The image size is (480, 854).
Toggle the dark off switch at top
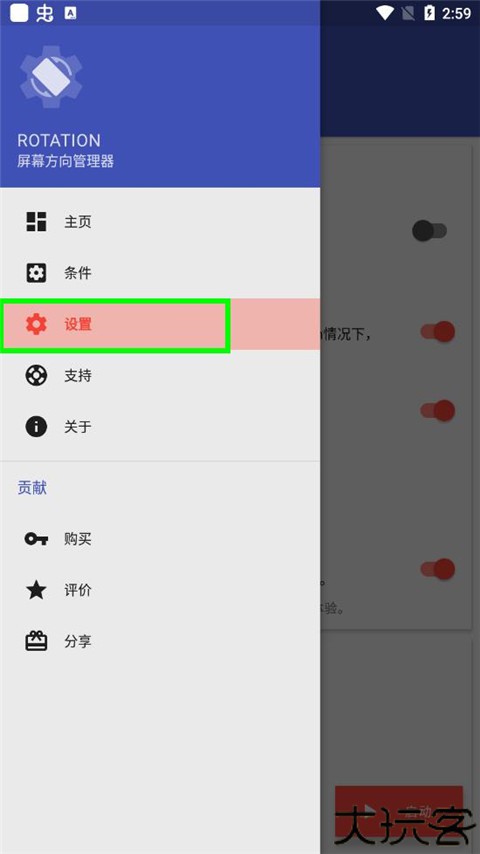pos(429,231)
